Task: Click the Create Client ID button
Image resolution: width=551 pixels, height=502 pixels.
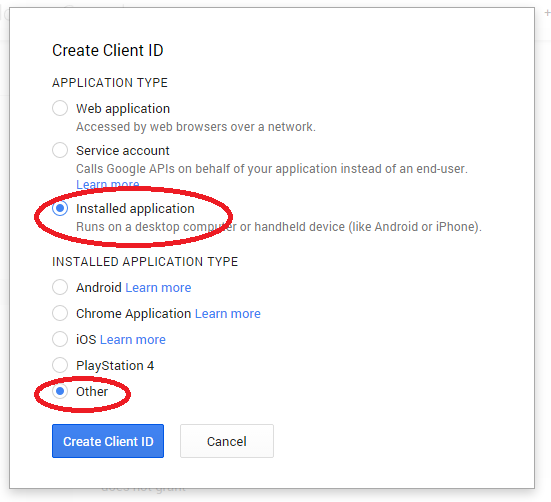Action: point(108,441)
